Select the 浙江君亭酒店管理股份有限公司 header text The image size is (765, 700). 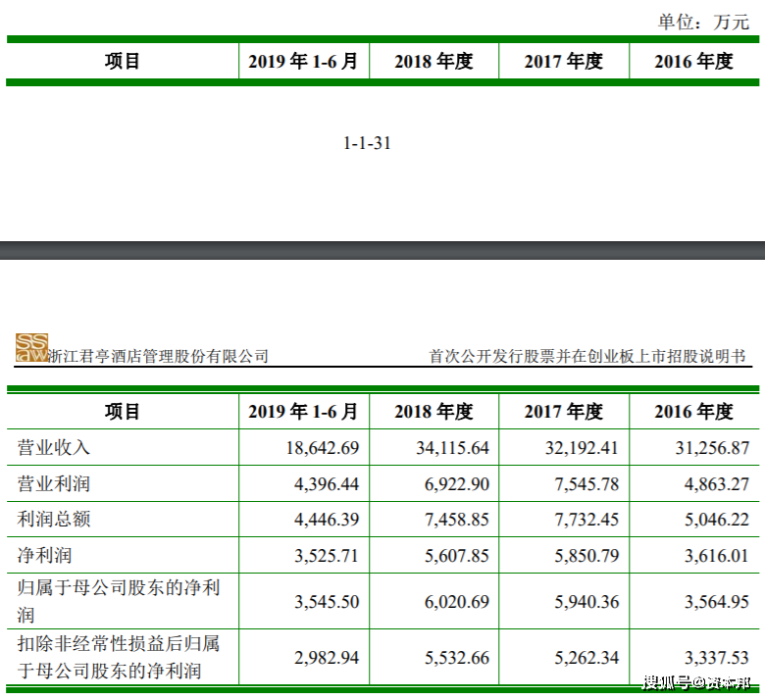[159, 357]
